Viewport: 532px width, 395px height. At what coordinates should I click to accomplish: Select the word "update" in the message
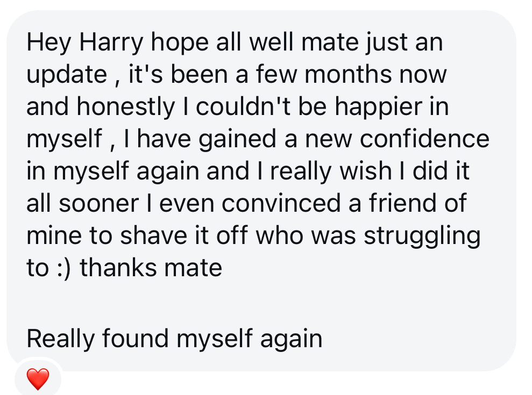click(x=67, y=75)
